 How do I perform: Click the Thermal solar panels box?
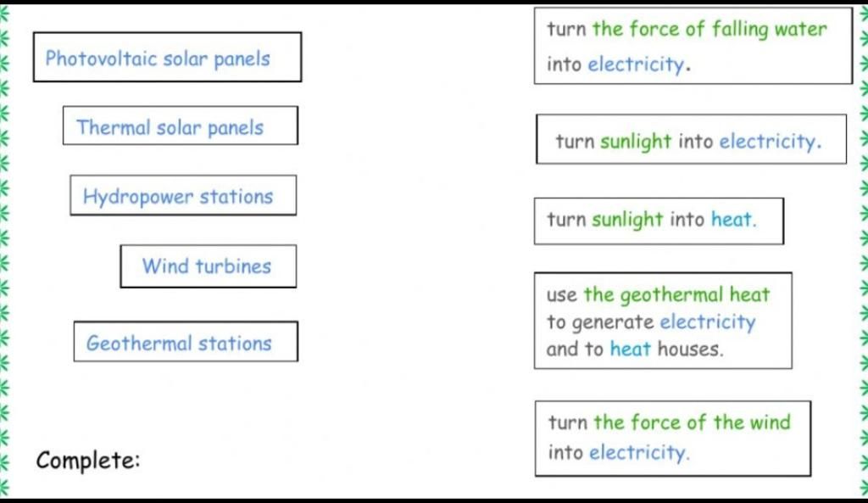pos(181,126)
